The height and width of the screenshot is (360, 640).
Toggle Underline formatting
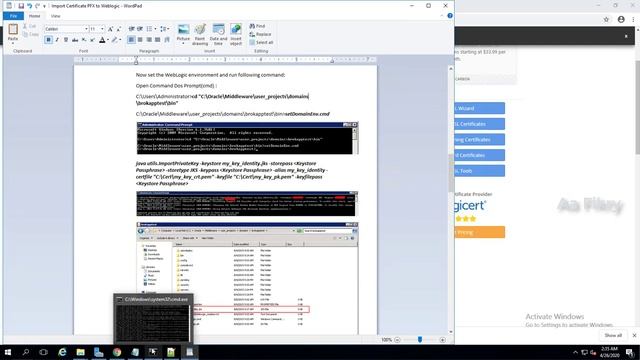click(66, 40)
